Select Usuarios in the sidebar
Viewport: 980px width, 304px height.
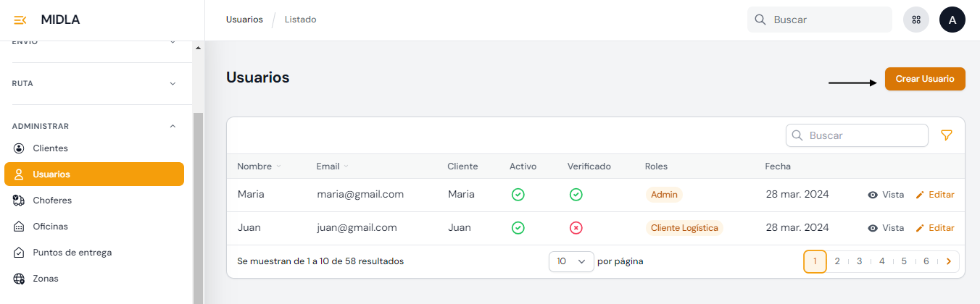tap(51, 174)
